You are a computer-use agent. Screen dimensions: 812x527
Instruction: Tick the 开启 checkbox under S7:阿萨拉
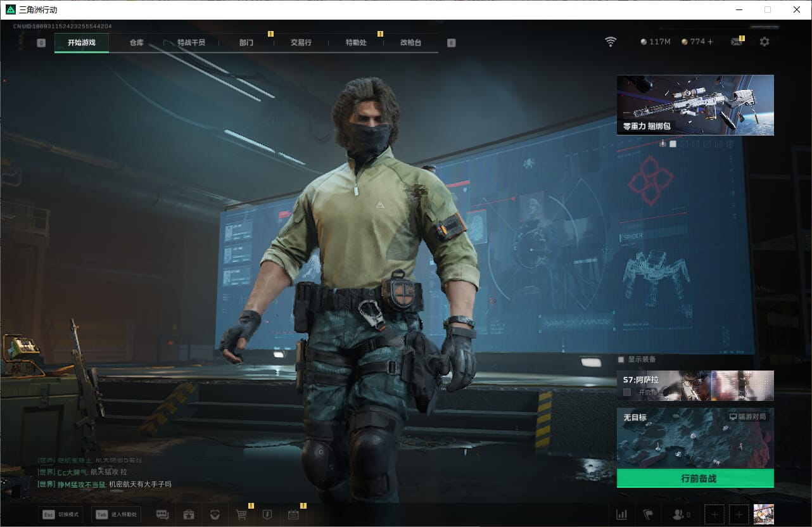coord(627,392)
